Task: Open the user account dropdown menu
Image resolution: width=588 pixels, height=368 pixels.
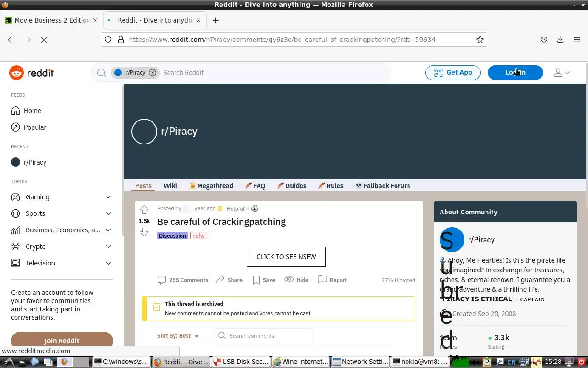Action: pos(561,73)
